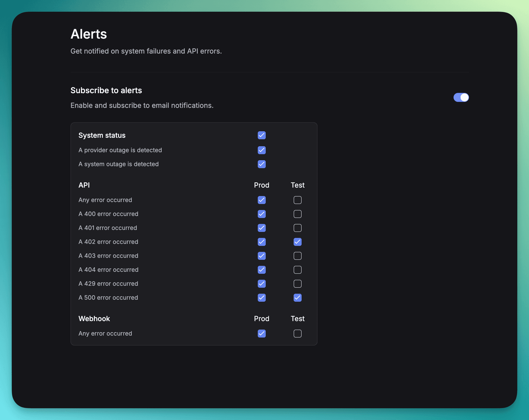Disable Test alerts for 'A 402 error occurred'
529x420 pixels.
pos(297,242)
